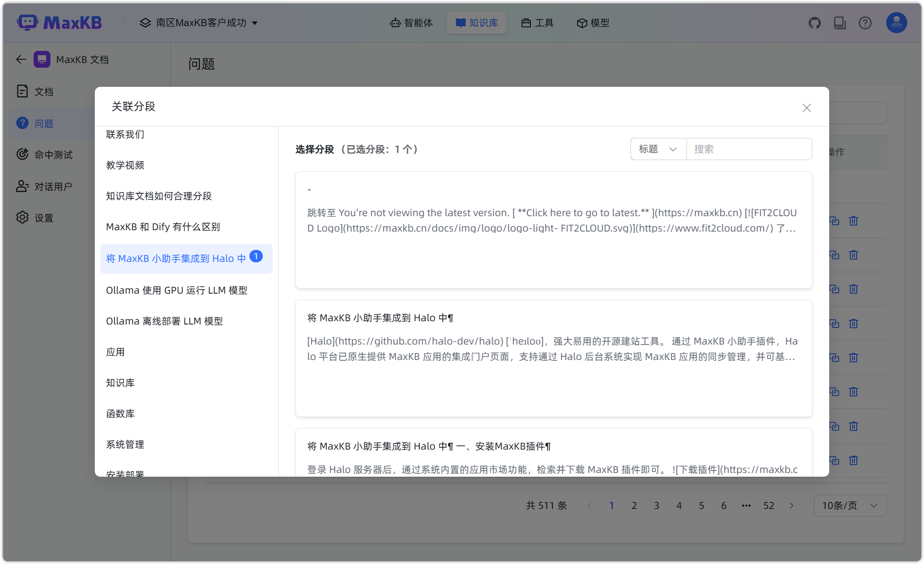Open 设置 from the sidebar
The height and width of the screenshot is (564, 924).
click(x=44, y=217)
